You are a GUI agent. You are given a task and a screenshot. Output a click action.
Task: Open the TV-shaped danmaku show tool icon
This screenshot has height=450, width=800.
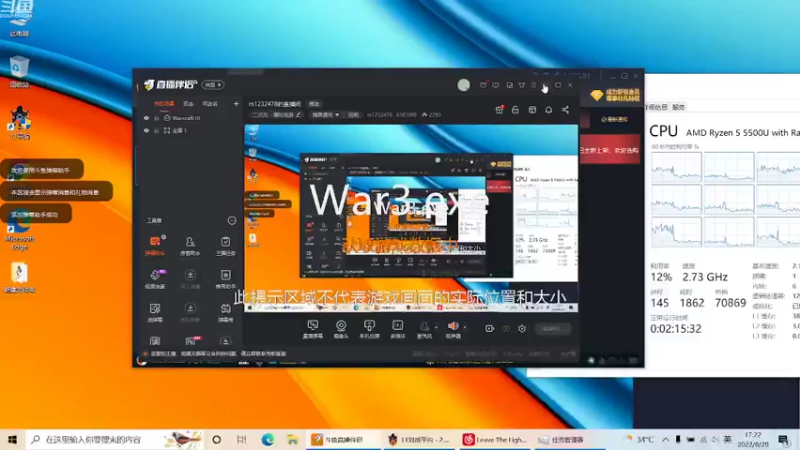click(225, 312)
